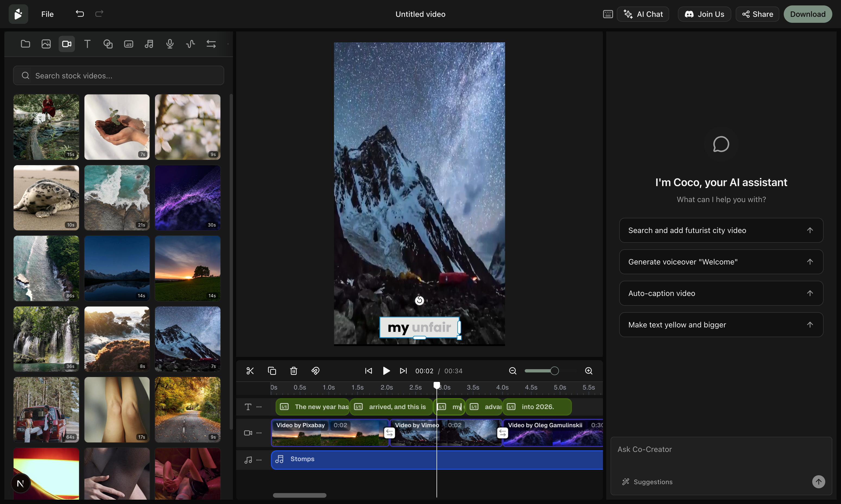The image size is (841, 504).
Task: Open more options for the Stomps audio track
Action: pyautogui.click(x=259, y=460)
